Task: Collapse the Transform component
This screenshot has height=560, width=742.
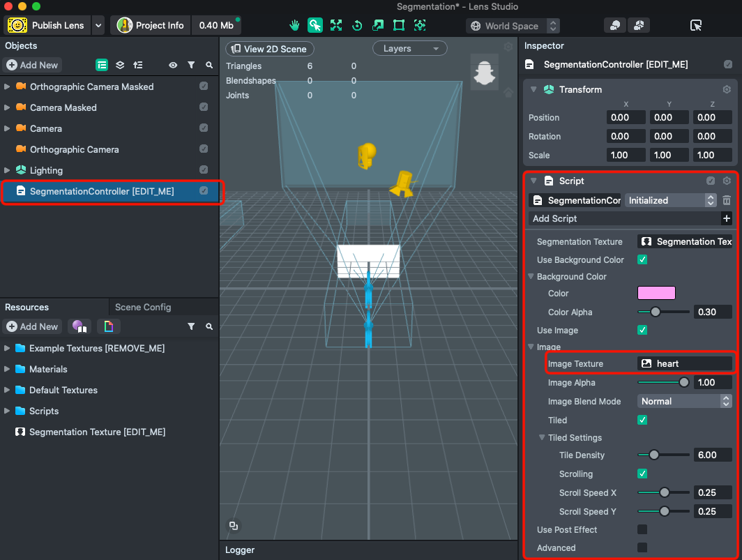Action: [533, 89]
